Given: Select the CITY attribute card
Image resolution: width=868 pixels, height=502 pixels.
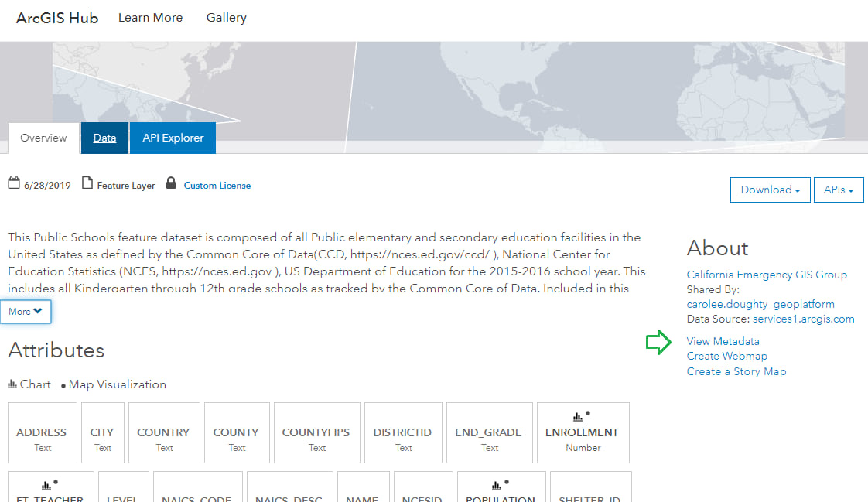Looking at the screenshot, I should pos(102,433).
